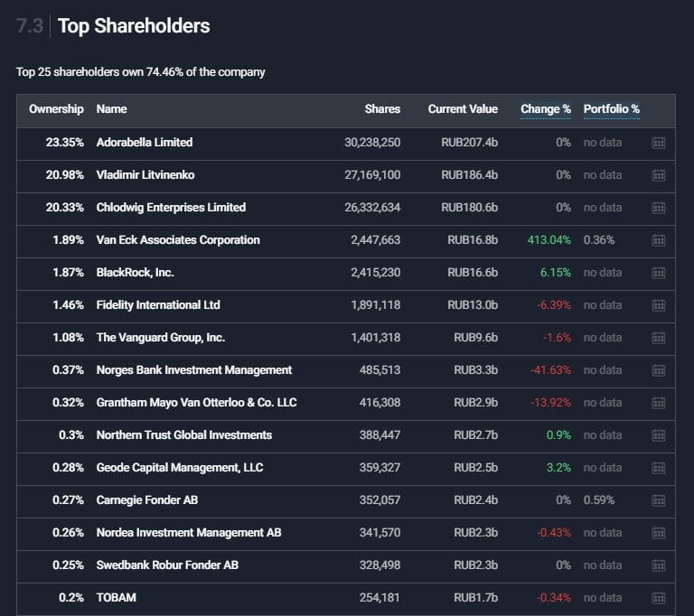Open the table icon in Fidelity International Ltd row
This screenshot has width=694, height=616.
coord(659,305)
